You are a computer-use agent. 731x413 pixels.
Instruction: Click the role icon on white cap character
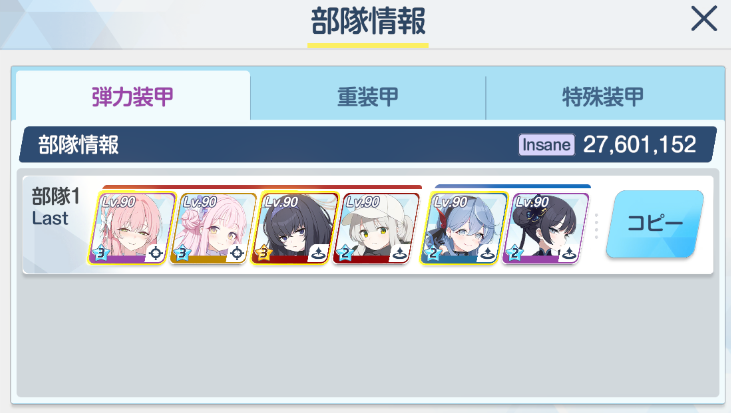pos(400,254)
